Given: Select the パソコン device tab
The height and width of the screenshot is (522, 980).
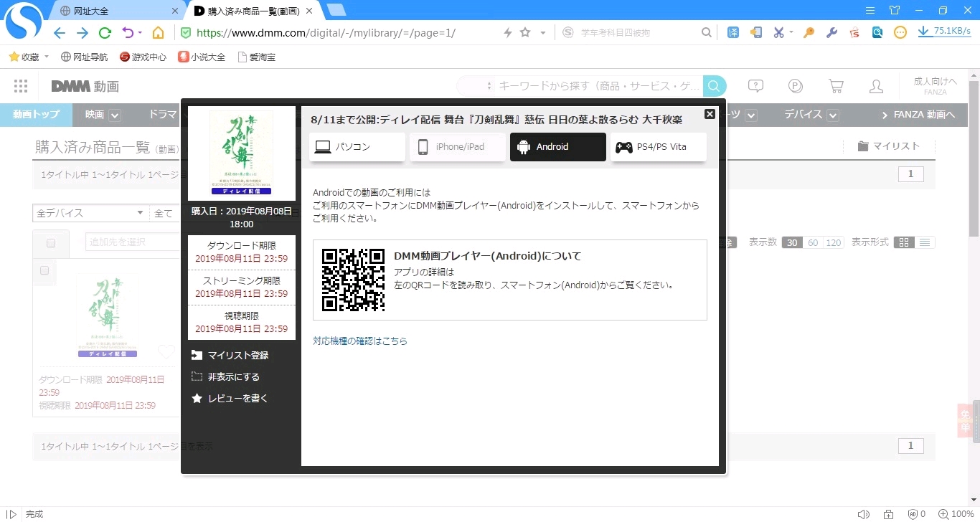Looking at the screenshot, I should pos(357,147).
